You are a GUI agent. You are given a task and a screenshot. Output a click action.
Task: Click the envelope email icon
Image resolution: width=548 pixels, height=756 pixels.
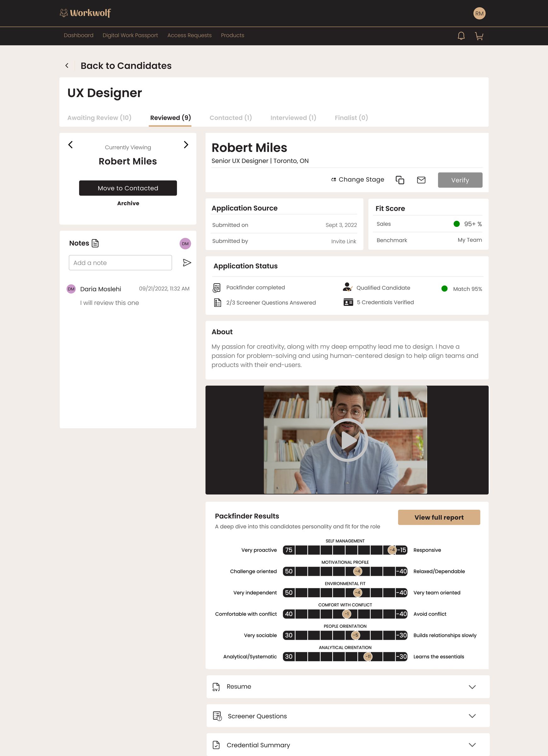[x=421, y=180]
